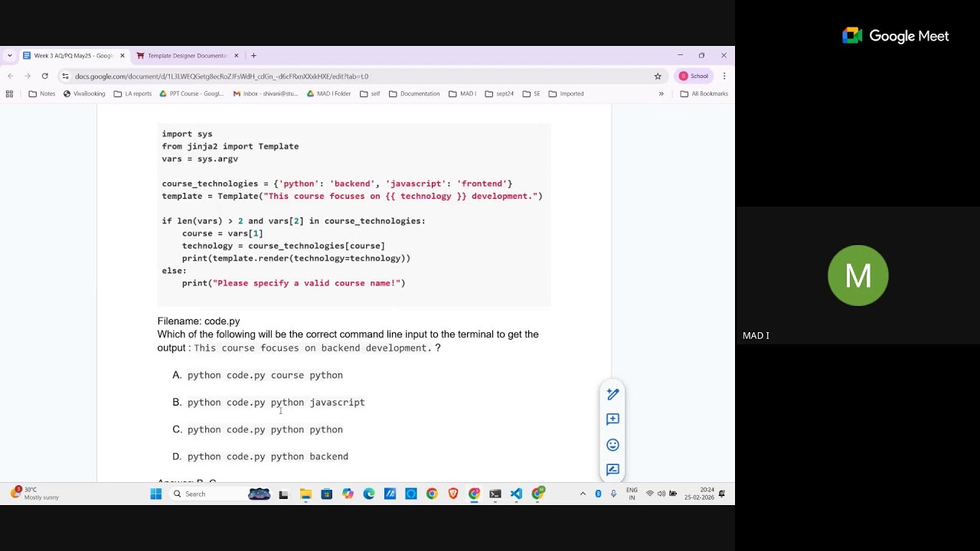Open the sept24 bookmark folder
This screenshot has width=980, height=551.
500,94
